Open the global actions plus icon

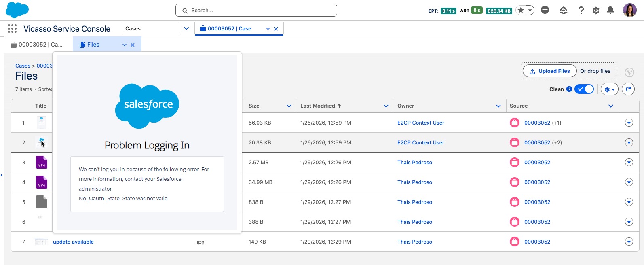pyautogui.click(x=545, y=10)
